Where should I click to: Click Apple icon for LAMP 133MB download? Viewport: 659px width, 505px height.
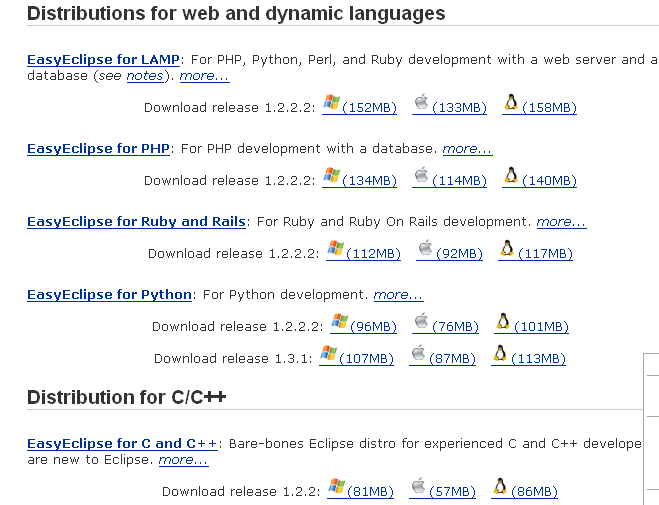(421, 102)
